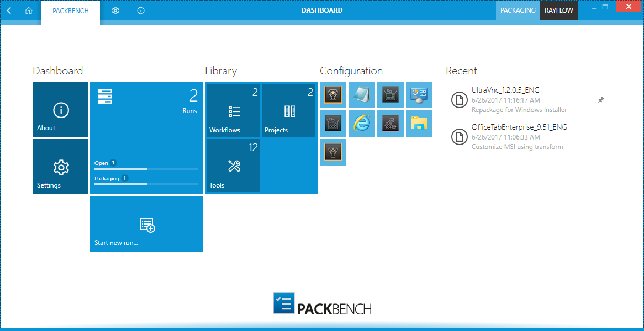Open the Tools library tile
Screen dimensions: 644x331
click(x=233, y=166)
